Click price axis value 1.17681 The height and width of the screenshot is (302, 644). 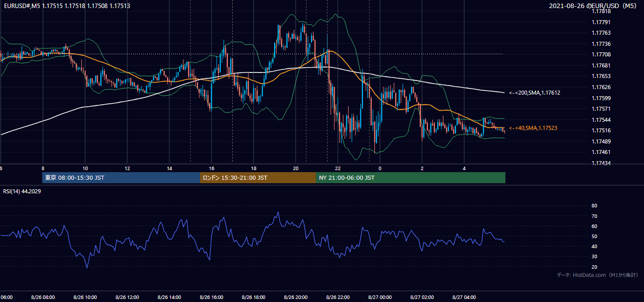[x=601, y=65]
